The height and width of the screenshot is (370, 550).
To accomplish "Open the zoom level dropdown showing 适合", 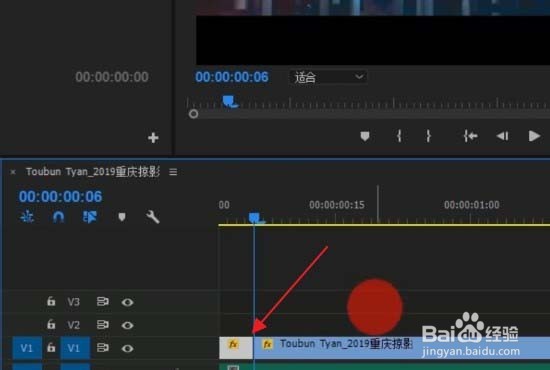I will 328,77.
